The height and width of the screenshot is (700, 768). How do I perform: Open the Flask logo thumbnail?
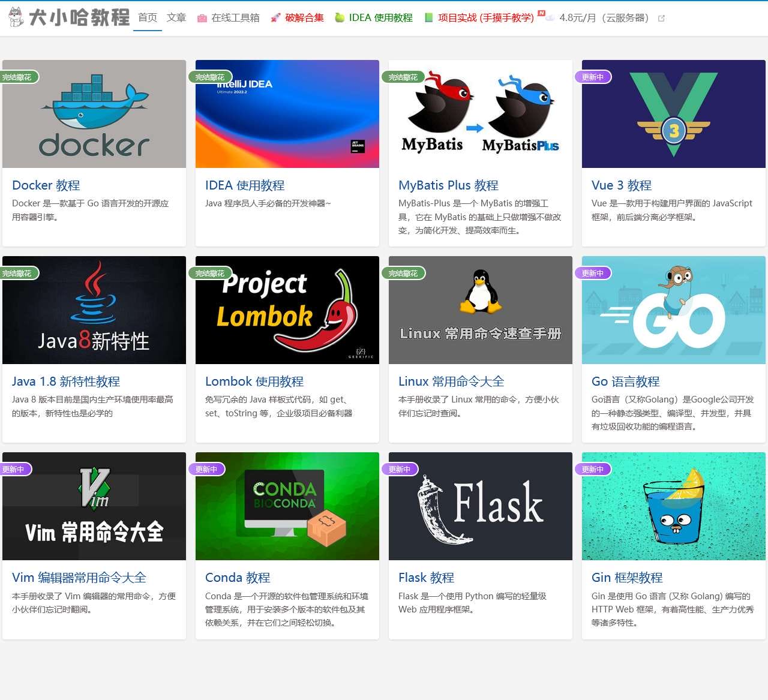[481, 506]
